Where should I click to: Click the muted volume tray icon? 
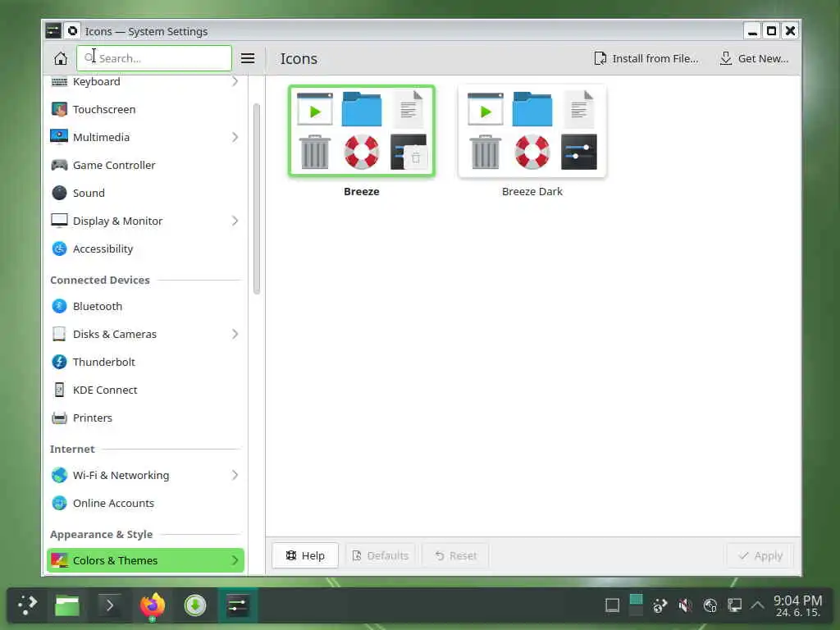click(x=685, y=605)
